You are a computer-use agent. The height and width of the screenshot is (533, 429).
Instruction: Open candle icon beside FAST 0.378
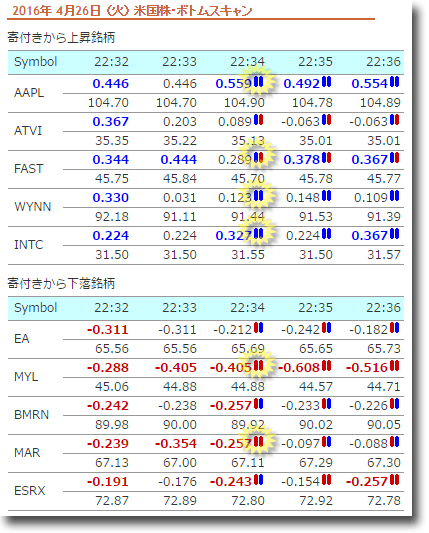pyautogui.click(x=326, y=158)
